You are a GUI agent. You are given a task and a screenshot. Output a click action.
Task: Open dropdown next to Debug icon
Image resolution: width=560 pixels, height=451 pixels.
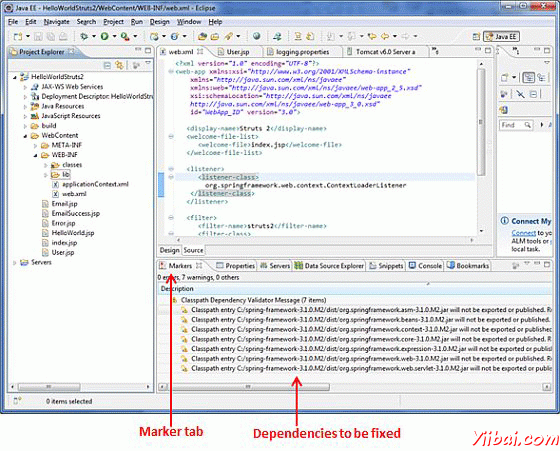94,36
